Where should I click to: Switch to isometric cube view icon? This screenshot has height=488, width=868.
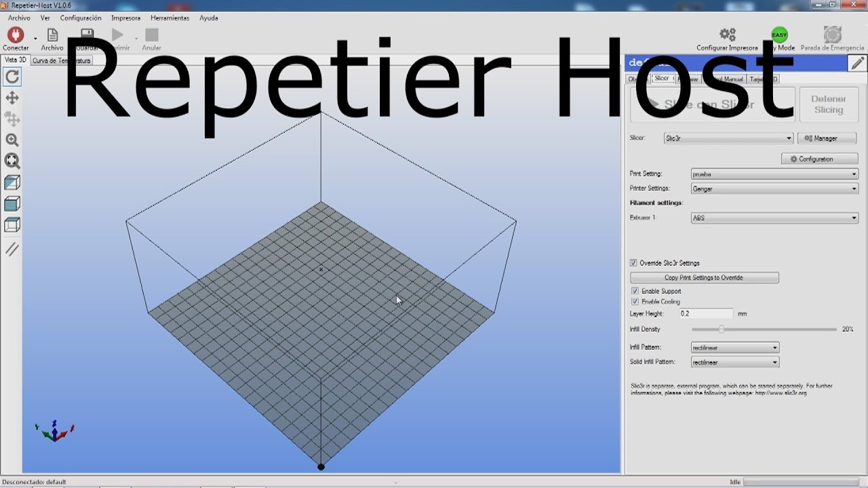[12, 183]
